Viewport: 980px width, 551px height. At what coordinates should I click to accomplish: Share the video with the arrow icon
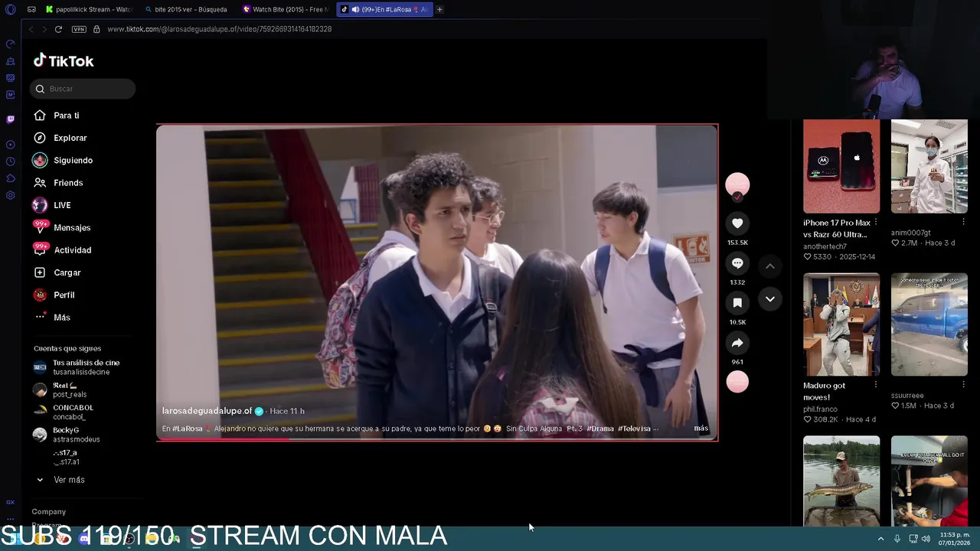pyautogui.click(x=737, y=343)
